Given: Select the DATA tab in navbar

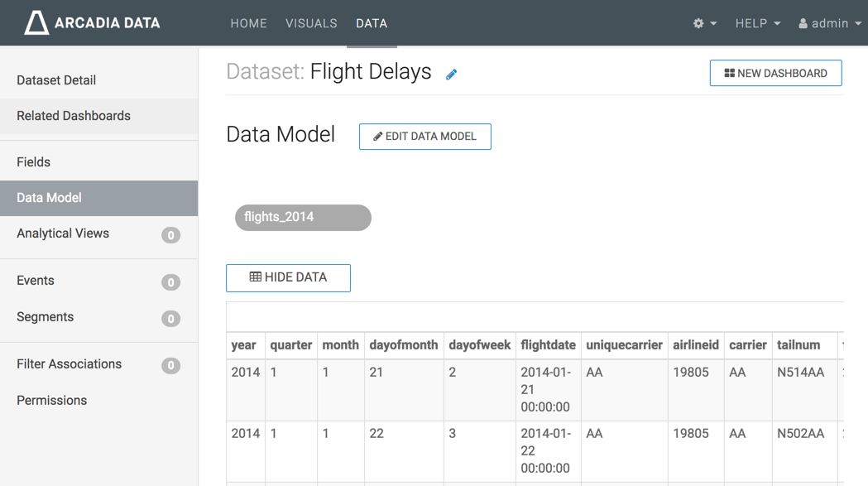Looking at the screenshot, I should coord(372,23).
